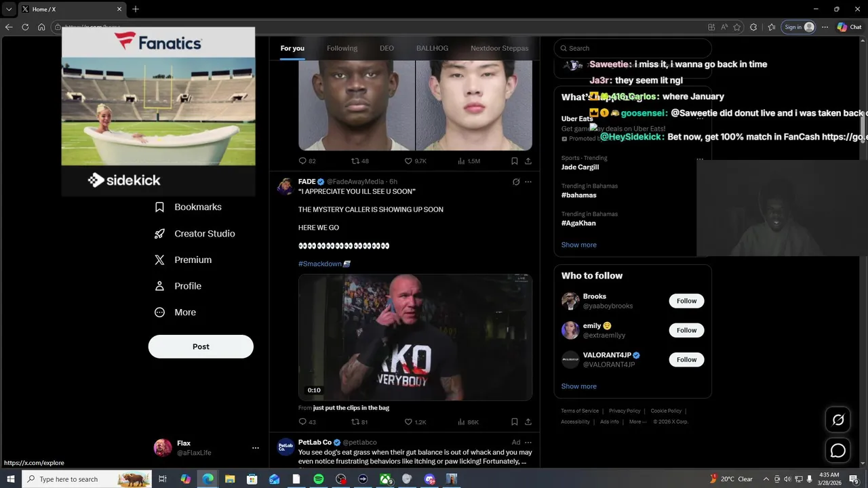The width and height of the screenshot is (868, 488).
Task: Open #Smackdown hashtag link
Action: pos(320,264)
